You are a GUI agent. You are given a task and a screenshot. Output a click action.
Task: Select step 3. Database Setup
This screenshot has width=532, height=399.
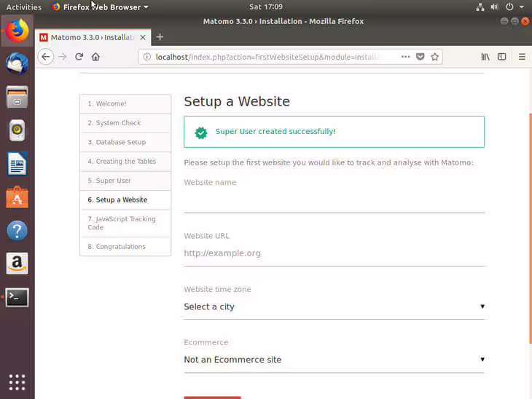[x=125, y=143]
